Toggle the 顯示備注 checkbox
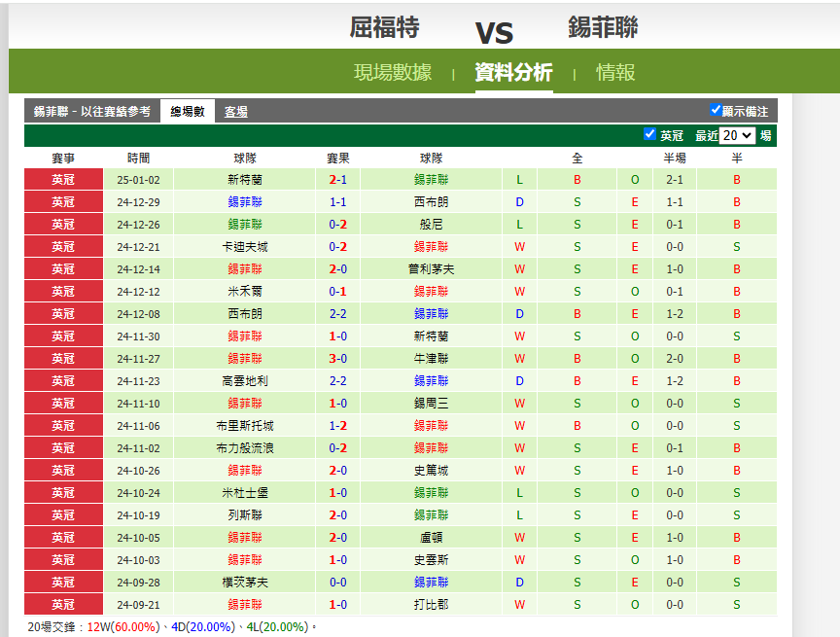This screenshot has height=637, width=840. (716, 110)
